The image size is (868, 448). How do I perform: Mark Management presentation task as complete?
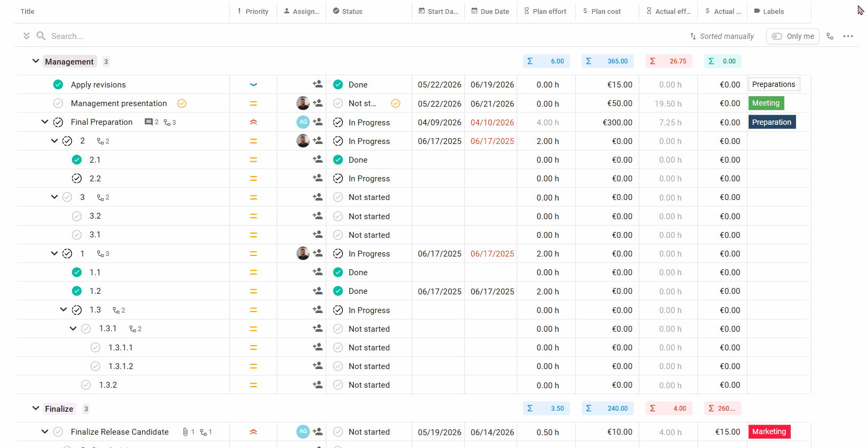pos(58,103)
